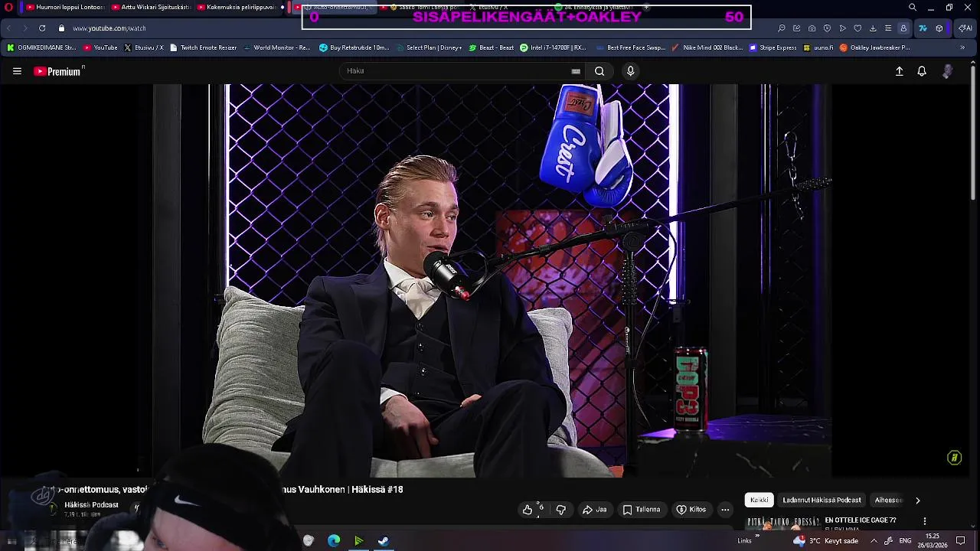View site info lock icon
The image size is (980, 551).
tap(62, 28)
